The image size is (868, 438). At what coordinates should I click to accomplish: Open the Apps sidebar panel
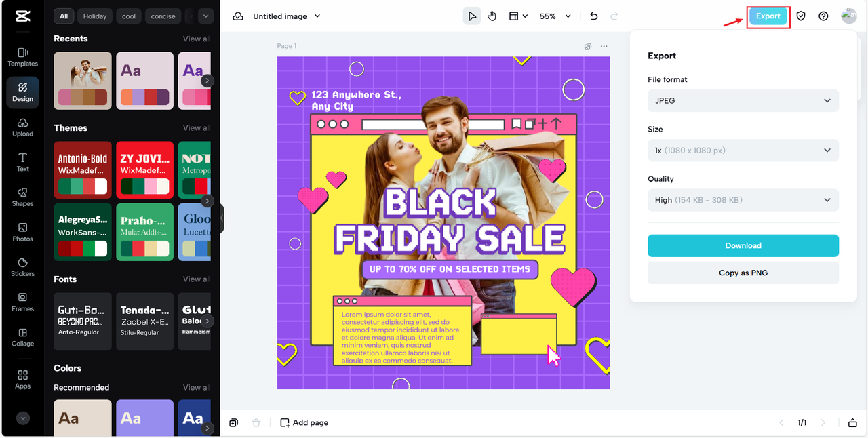pyautogui.click(x=22, y=380)
